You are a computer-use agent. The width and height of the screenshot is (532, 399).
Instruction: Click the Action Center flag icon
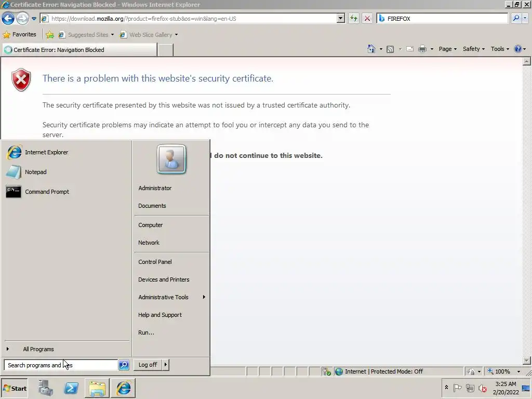[x=457, y=388]
